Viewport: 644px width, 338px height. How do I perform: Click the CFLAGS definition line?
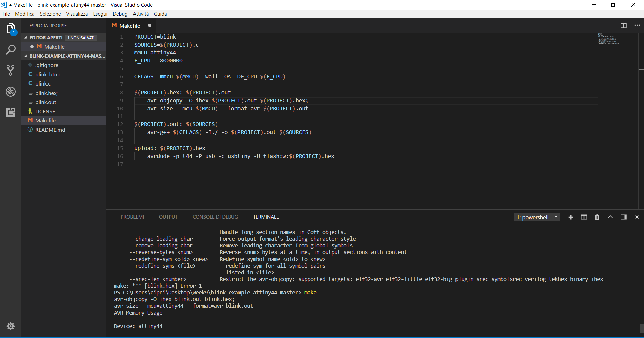tap(210, 76)
